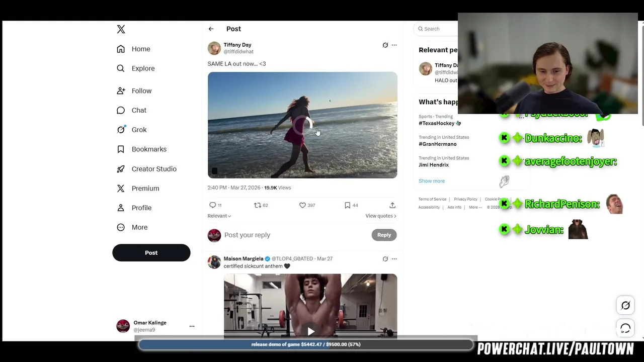Play the gym video in Maison Margiela reply
644x362 pixels.
pos(311,331)
